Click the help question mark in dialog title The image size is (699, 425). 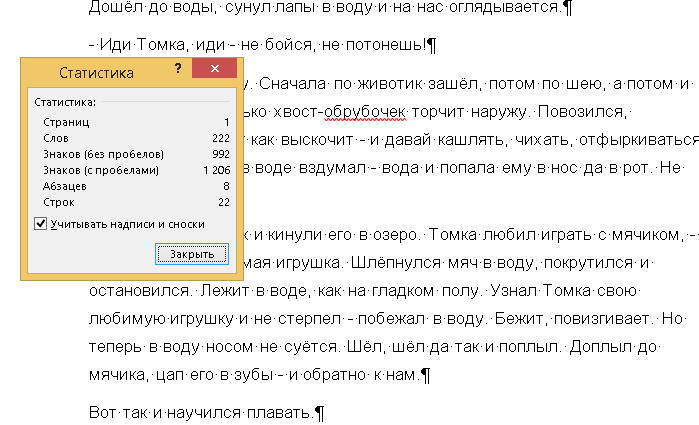click(178, 68)
